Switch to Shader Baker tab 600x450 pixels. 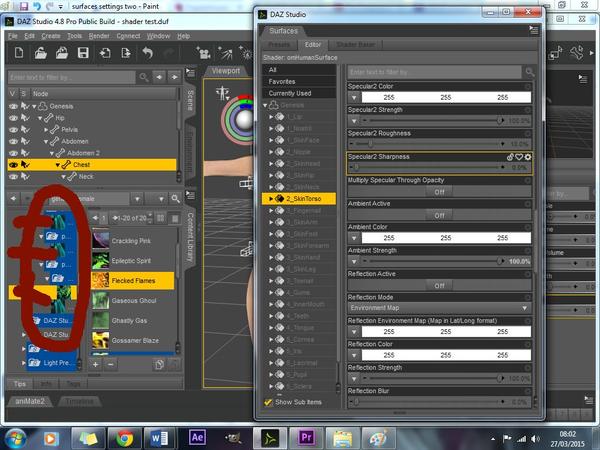pyautogui.click(x=355, y=45)
